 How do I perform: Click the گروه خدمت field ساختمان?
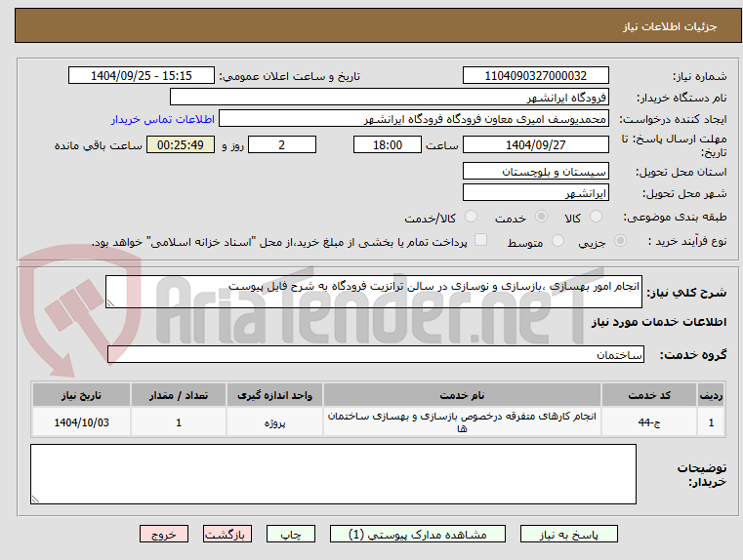pos(376,354)
